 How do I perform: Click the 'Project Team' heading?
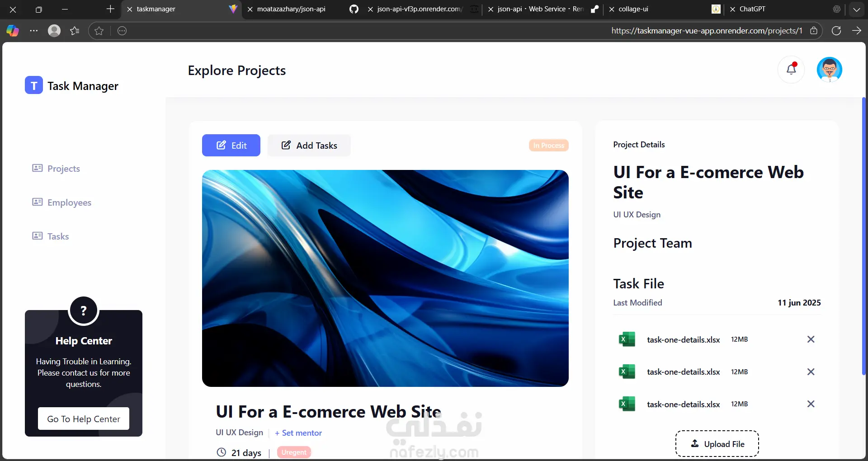[x=652, y=243]
